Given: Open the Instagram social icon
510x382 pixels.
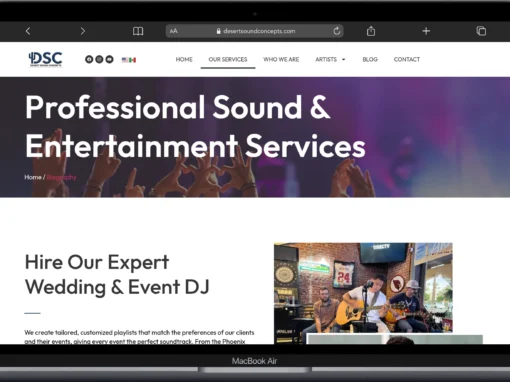Looking at the screenshot, I should pos(99,59).
